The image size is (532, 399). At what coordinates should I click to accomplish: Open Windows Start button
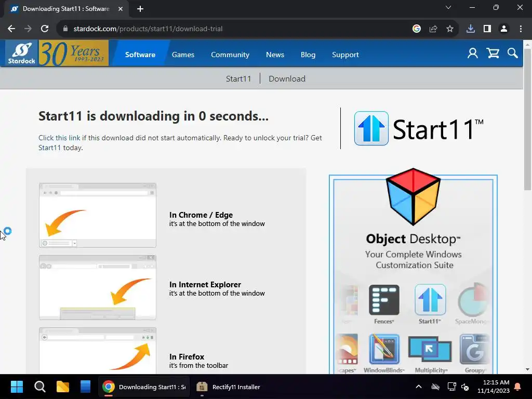(17, 387)
